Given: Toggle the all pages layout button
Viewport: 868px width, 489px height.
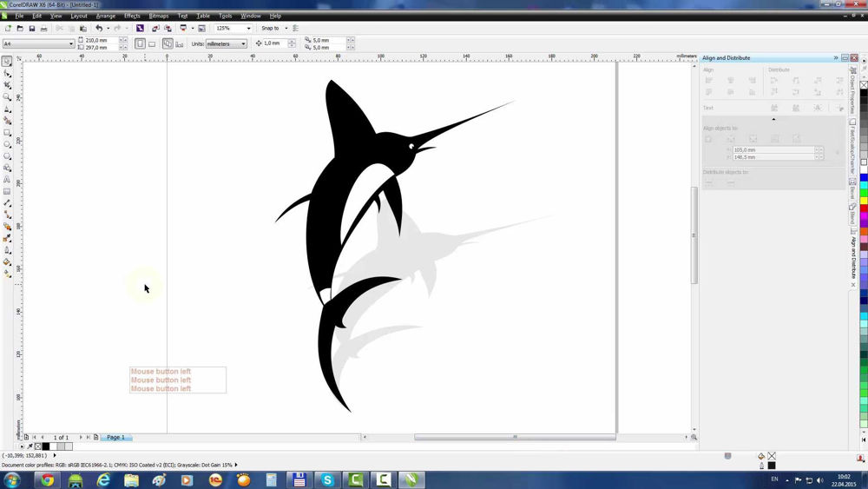Looking at the screenshot, I should (x=168, y=43).
